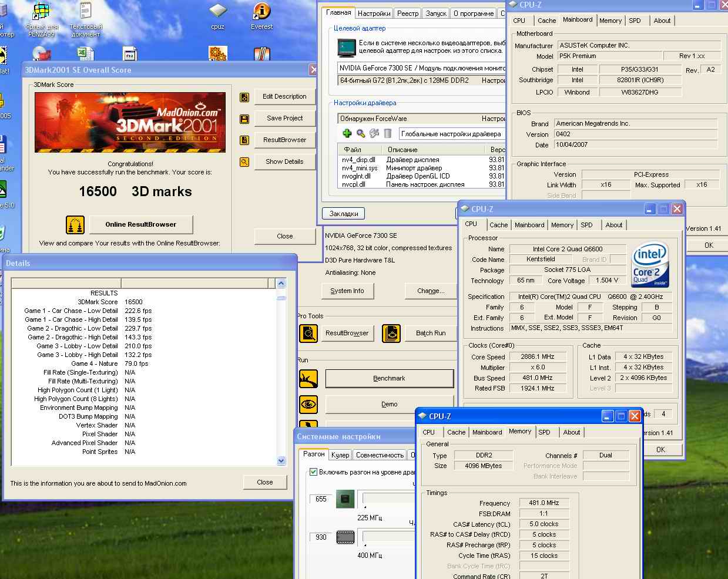Click the magnifier icon in driver settings toolbar

pyautogui.click(x=361, y=134)
